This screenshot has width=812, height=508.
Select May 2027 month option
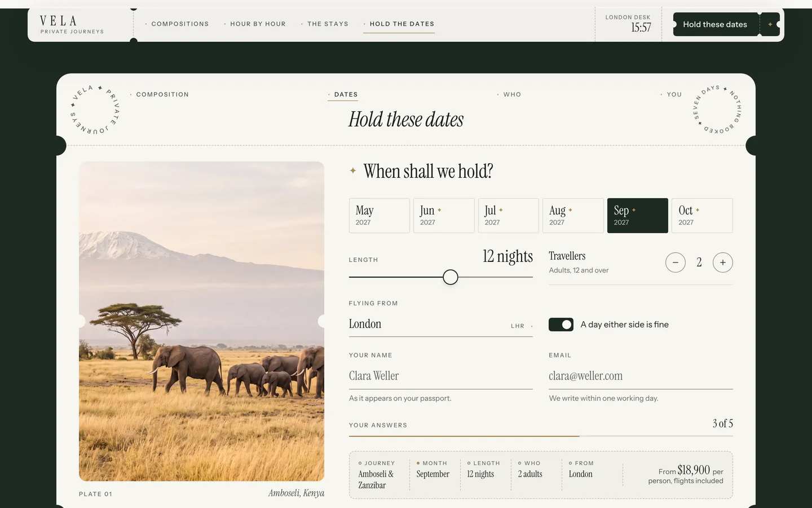tap(379, 215)
